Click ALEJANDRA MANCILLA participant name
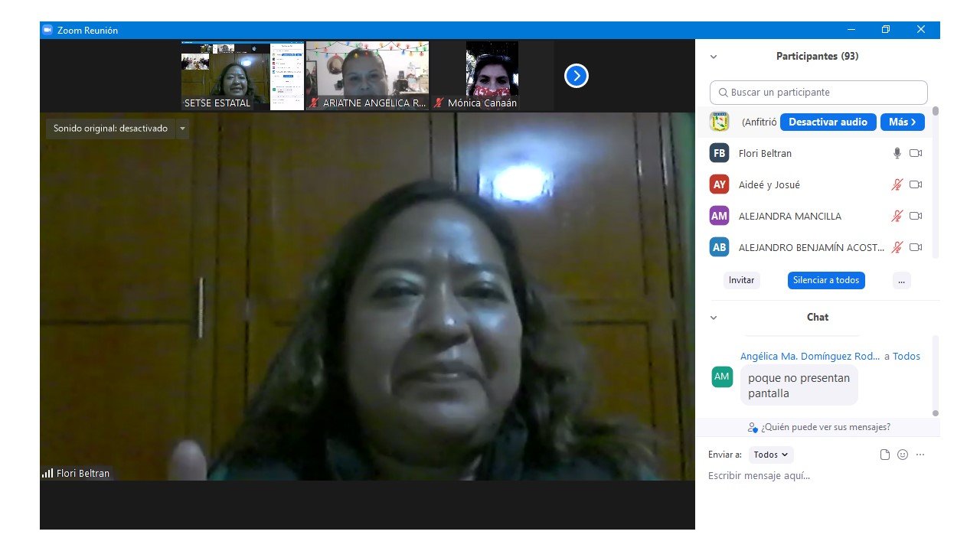 (x=789, y=216)
